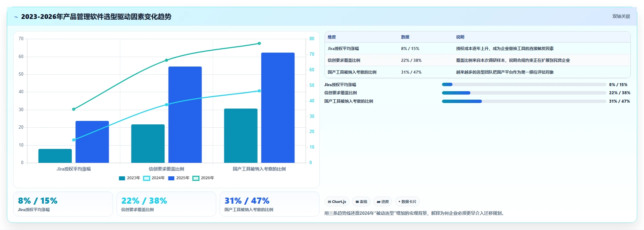Click the Jira授权平均涨幅 label in the progress list
The height and width of the screenshot is (230, 644).
[x=340, y=85]
